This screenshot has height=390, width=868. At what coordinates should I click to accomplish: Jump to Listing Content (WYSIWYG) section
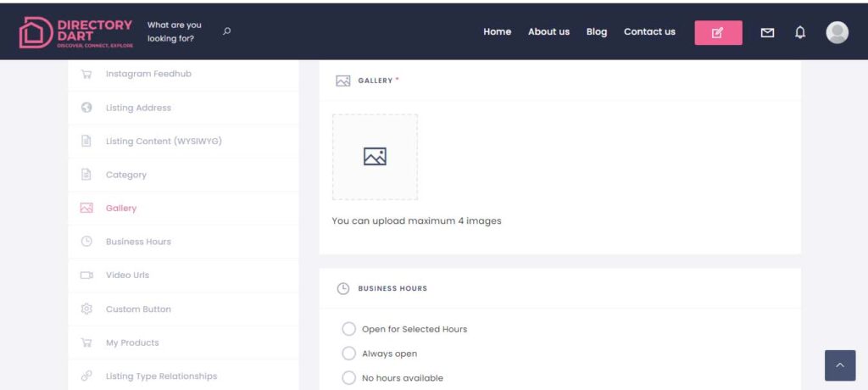[x=164, y=142]
